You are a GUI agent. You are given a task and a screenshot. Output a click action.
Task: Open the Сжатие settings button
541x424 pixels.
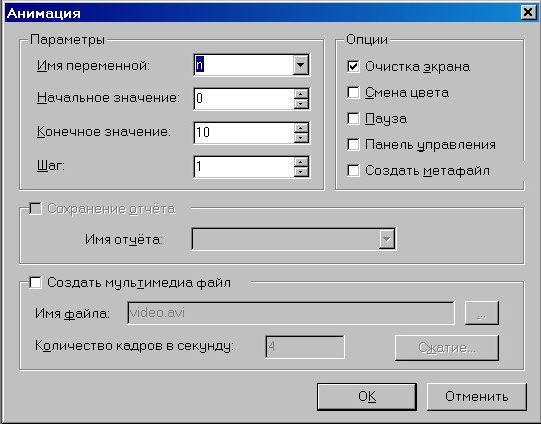point(447,348)
